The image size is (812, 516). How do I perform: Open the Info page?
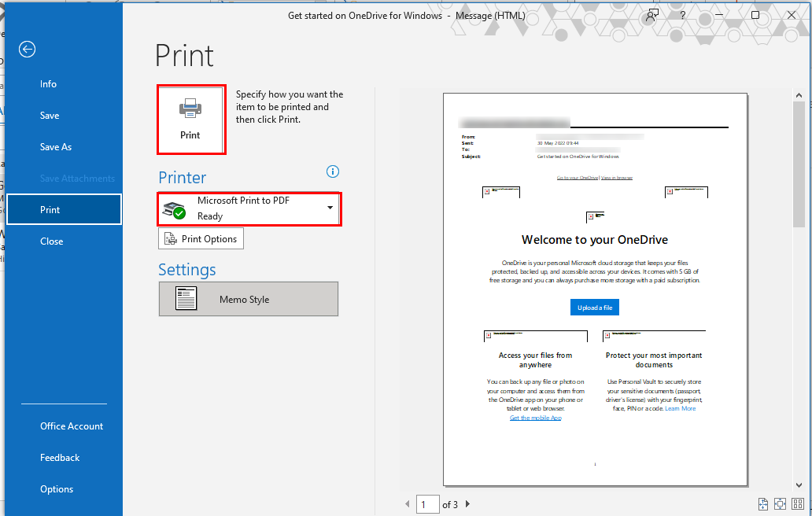click(x=48, y=84)
